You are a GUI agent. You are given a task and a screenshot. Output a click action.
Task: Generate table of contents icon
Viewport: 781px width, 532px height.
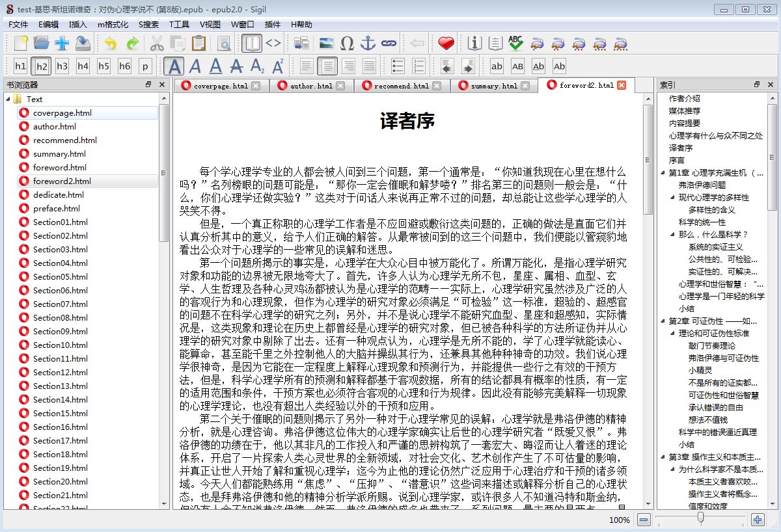click(495, 43)
